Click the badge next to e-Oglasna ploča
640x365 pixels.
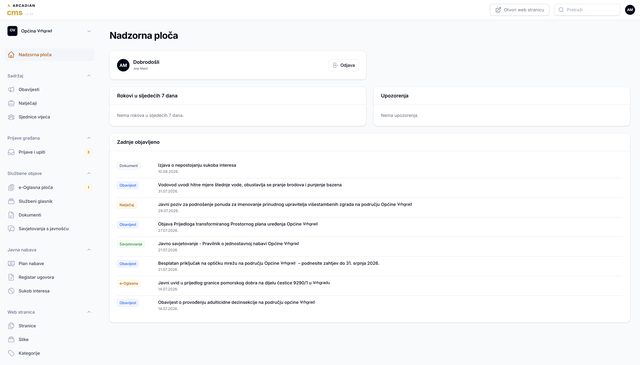pyautogui.click(x=89, y=187)
